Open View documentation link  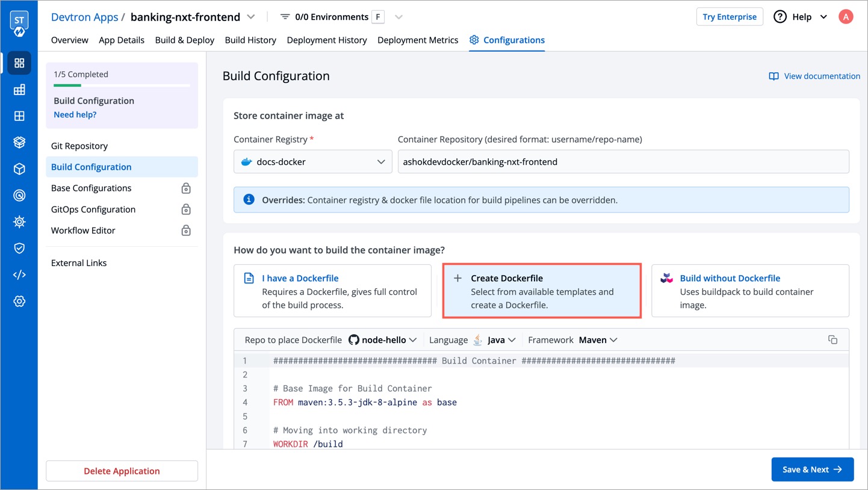point(814,76)
